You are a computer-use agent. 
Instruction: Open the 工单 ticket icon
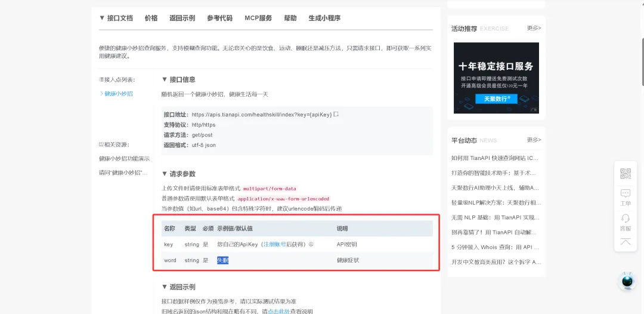click(625, 198)
